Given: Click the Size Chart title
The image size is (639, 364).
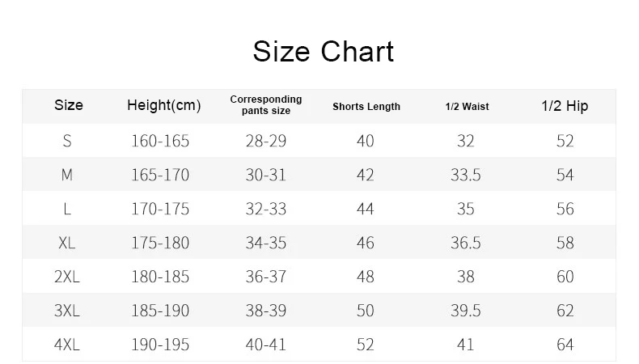Looking at the screenshot, I should coord(324,52).
